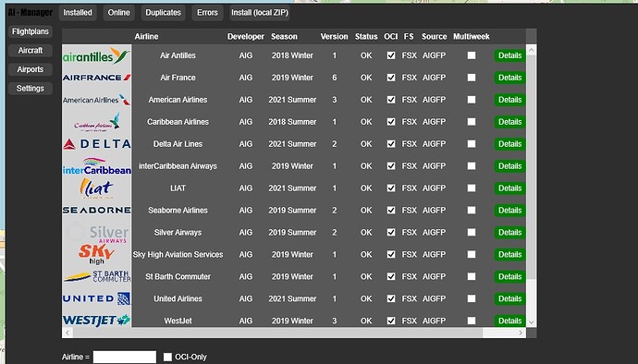This screenshot has height=364, width=638.
Task: Open Details for Silver Airways
Action: 509,232
